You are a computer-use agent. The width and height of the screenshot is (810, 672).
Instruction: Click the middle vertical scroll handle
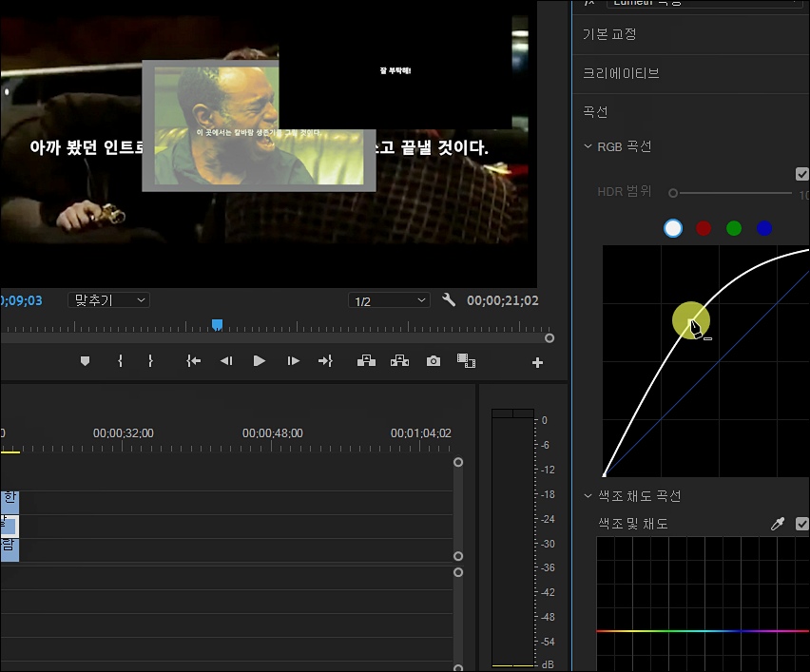[458, 556]
